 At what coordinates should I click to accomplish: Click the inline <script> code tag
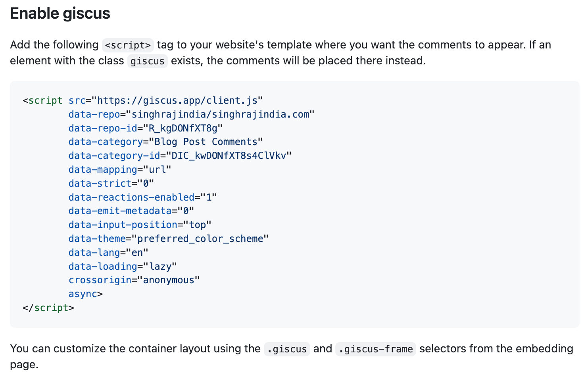tap(128, 45)
